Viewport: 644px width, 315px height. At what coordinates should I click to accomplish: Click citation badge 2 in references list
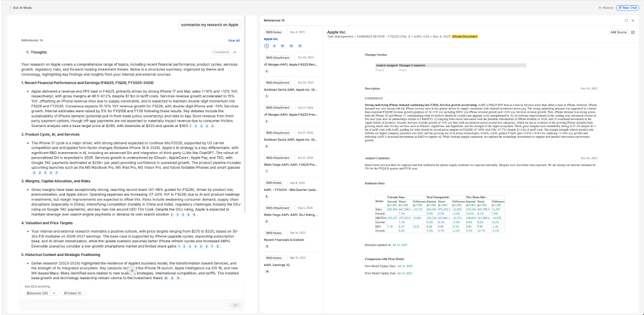[267, 72]
